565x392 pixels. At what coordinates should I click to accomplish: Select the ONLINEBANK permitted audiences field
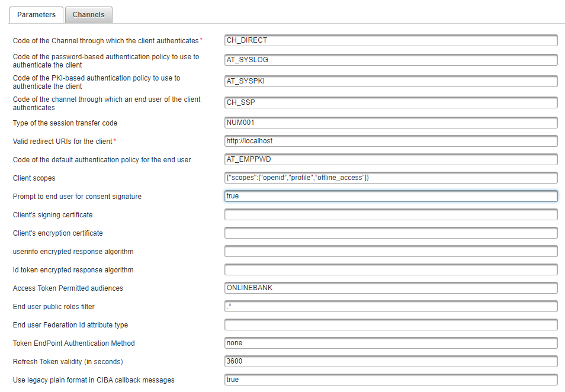pyautogui.click(x=390, y=288)
